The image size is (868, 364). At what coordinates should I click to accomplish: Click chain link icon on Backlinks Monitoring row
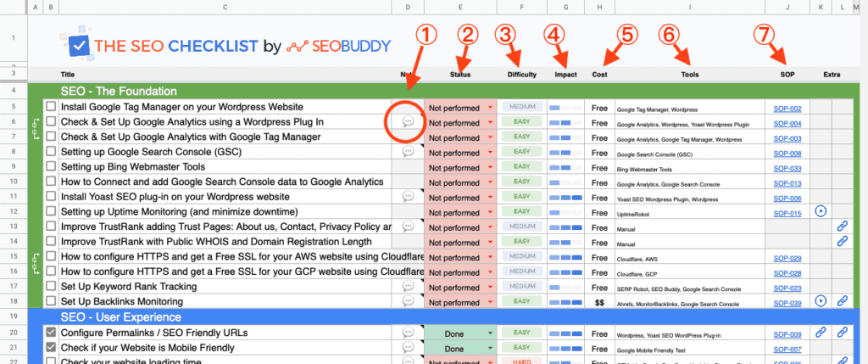tap(842, 301)
